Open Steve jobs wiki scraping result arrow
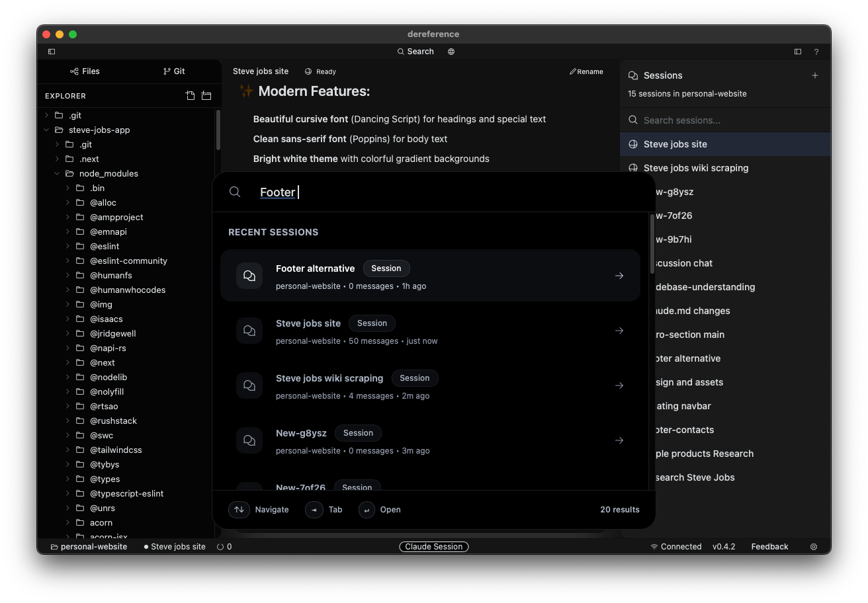 point(619,385)
